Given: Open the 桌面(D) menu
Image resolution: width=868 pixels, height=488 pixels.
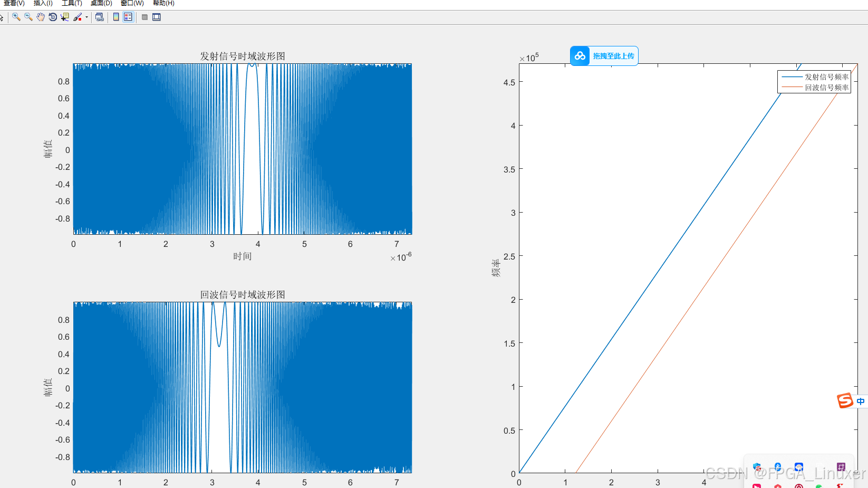Looking at the screenshot, I should coord(101,3).
